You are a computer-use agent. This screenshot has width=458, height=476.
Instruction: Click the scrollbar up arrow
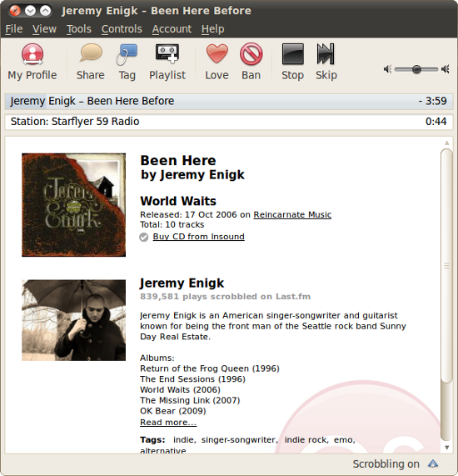click(446, 143)
